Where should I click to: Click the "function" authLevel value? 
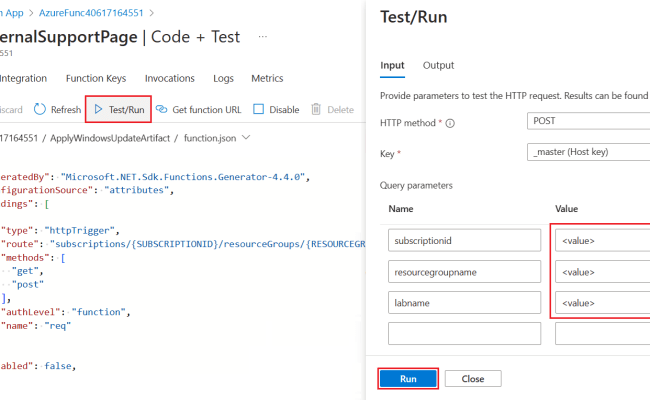(99, 312)
